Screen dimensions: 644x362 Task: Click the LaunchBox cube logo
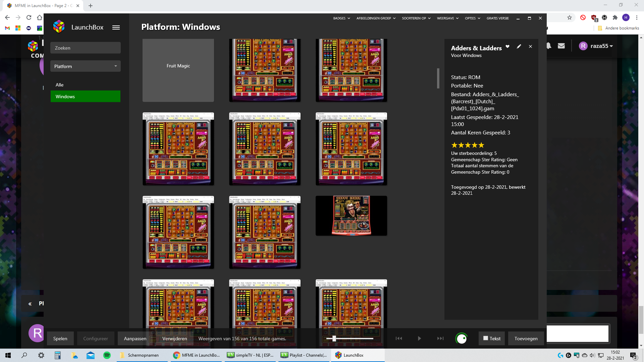[59, 27]
